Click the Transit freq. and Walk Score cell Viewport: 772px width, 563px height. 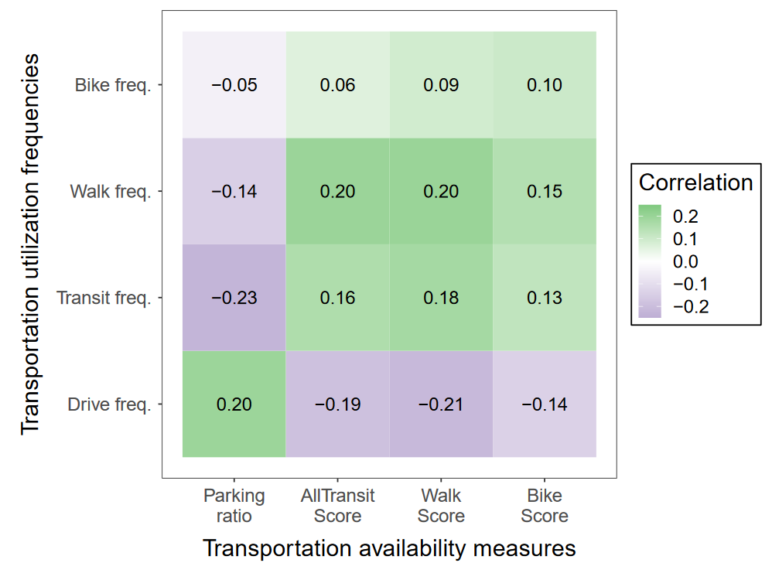tap(442, 297)
